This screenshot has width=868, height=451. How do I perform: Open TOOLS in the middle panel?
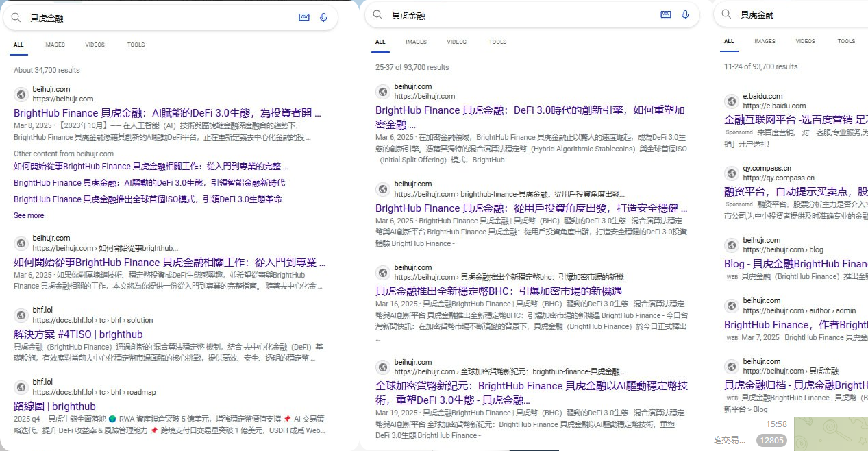(x=498, y=42)
